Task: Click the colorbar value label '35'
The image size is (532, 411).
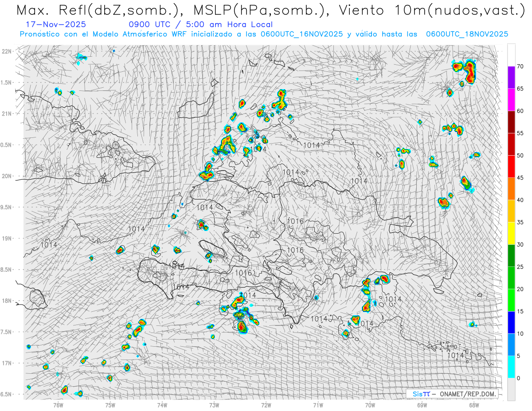Action: [520, 222]
